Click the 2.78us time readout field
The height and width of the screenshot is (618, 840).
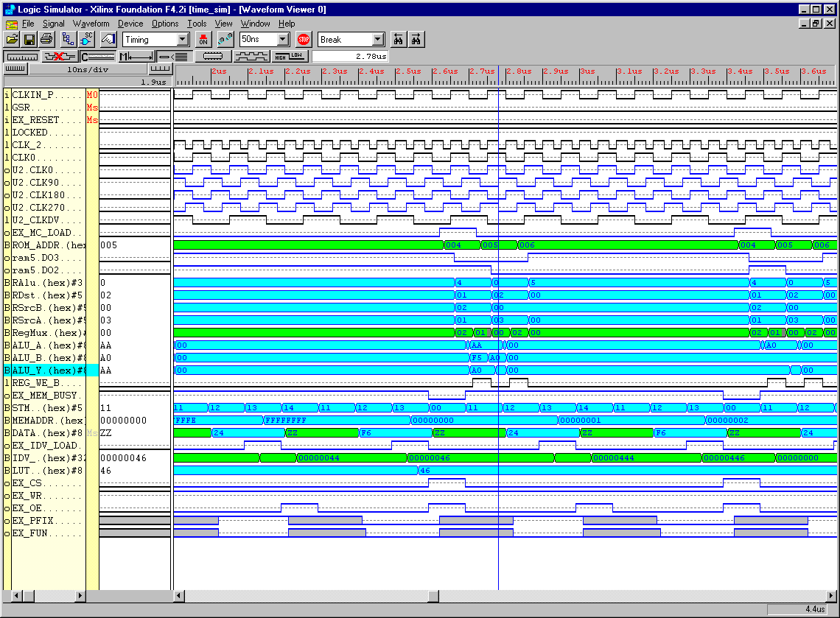click(x=351, y=56)
